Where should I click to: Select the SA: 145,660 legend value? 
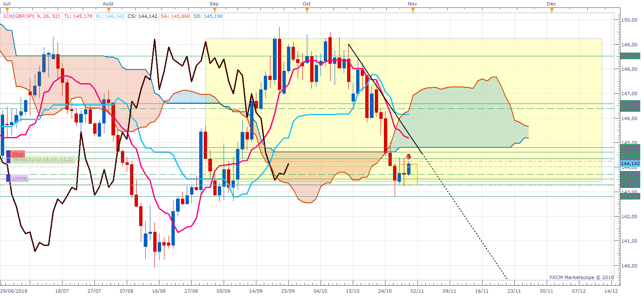pyautogui.click(x=175, y=16)
